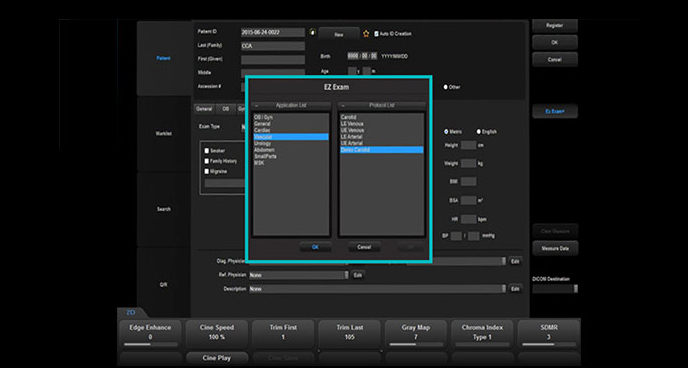This screenshot has width=688, height=368.
Task: Adjust the SDMR slider
Action: tap(548, 344)
